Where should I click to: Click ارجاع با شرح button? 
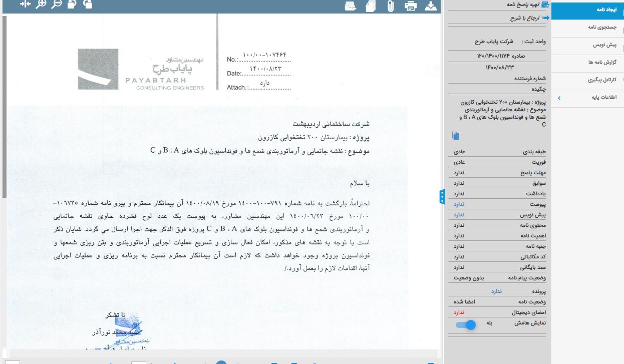click(x=526, y=18)
